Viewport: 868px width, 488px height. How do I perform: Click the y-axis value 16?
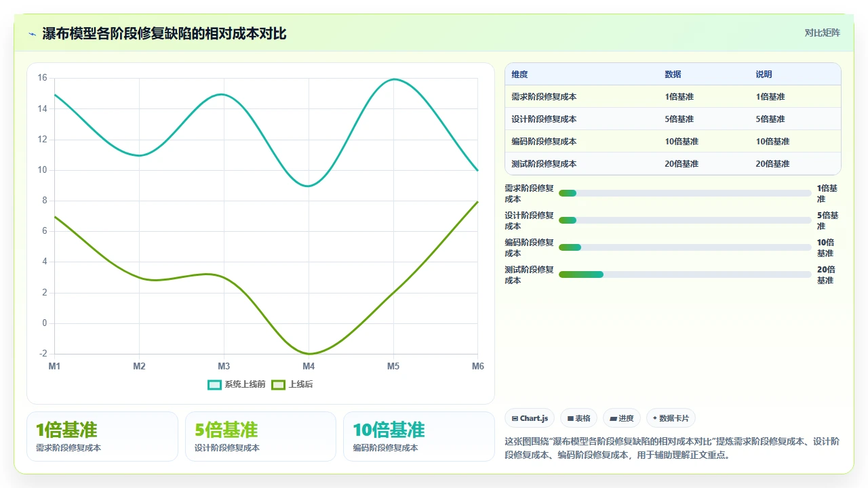point(42,78)
